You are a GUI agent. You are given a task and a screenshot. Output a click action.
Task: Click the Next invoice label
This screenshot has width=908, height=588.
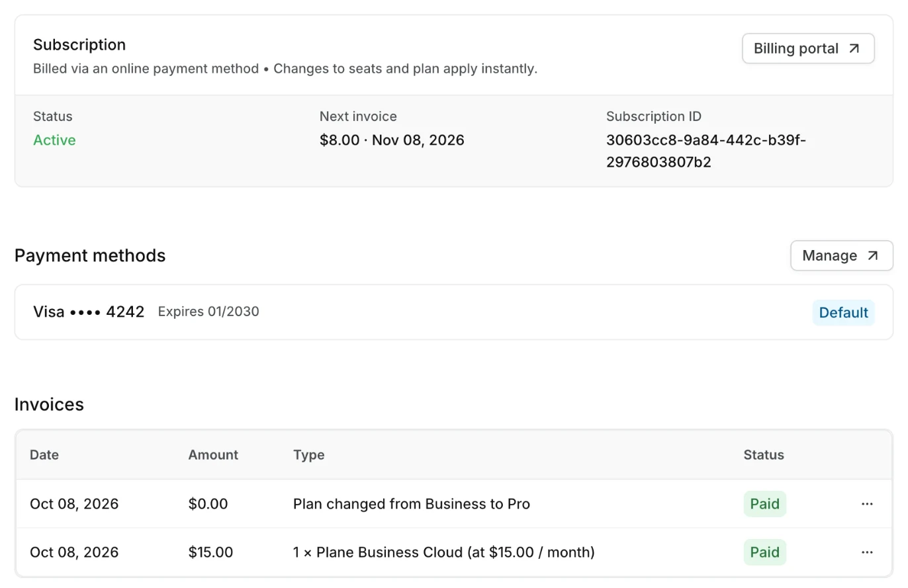(x=358, y=116)
